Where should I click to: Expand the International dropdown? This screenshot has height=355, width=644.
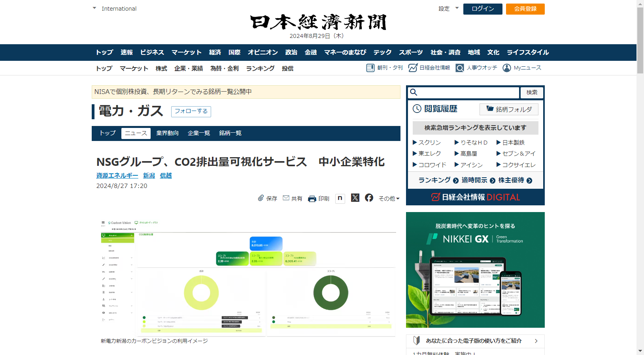pyautogui.click(x=94, y=8)
